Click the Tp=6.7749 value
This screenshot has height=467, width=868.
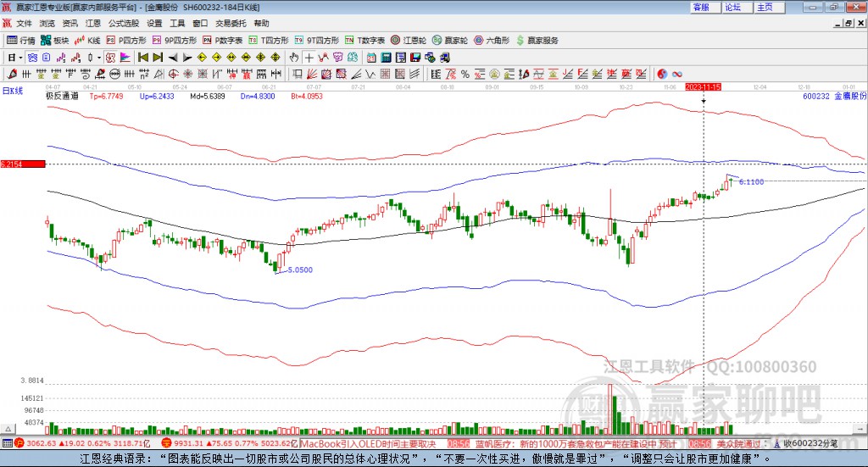click(106, 97)
